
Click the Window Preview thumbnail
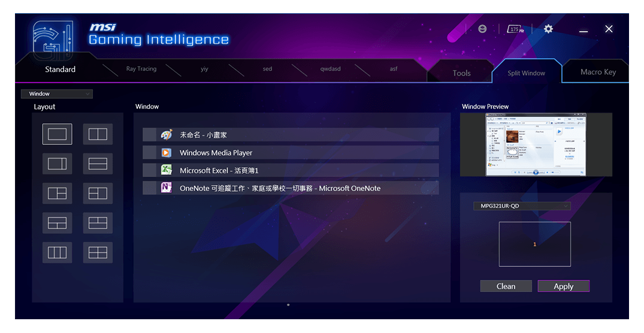536,144
